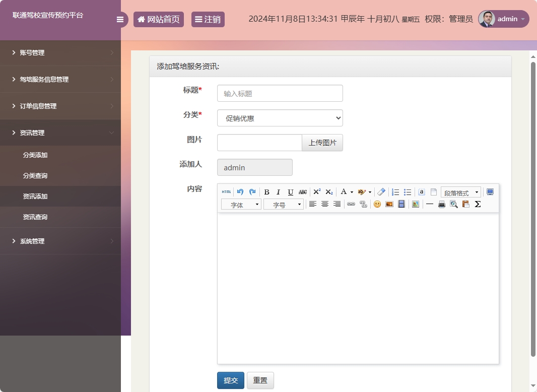Click the superscript formatting icon

tap(317, 192)
